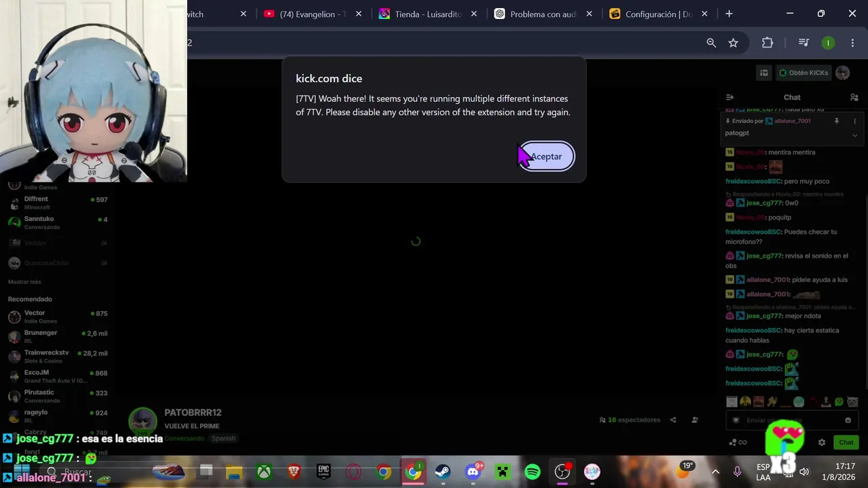Click freidexcowooBSC username on estatica message
Viewport: 868px width, 488px height.
753,331
